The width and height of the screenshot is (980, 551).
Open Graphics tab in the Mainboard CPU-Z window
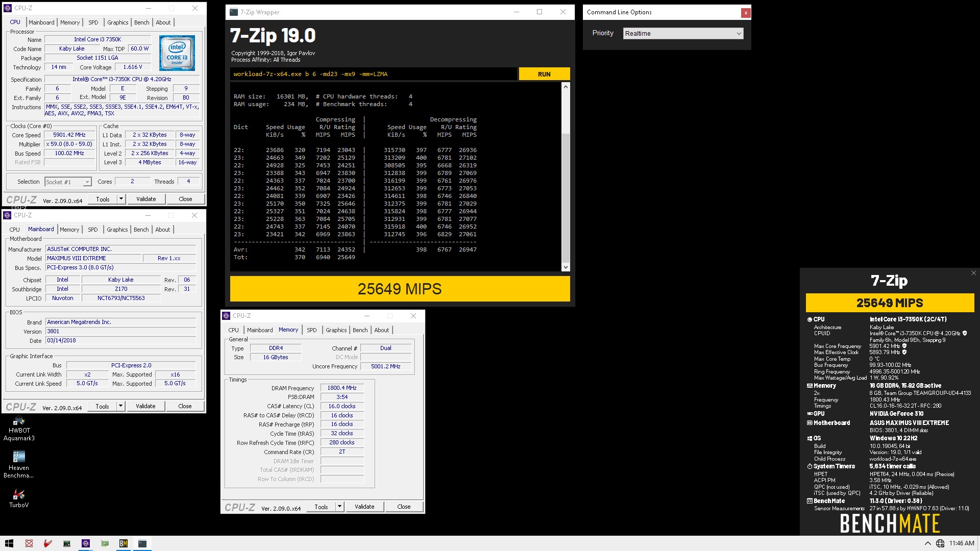117,230
